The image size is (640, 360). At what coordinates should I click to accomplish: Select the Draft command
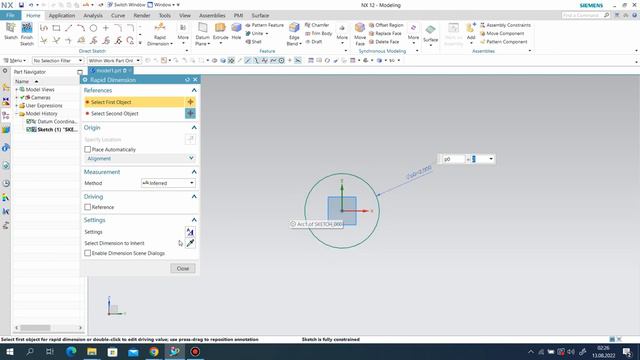click(x=313, y=42)
